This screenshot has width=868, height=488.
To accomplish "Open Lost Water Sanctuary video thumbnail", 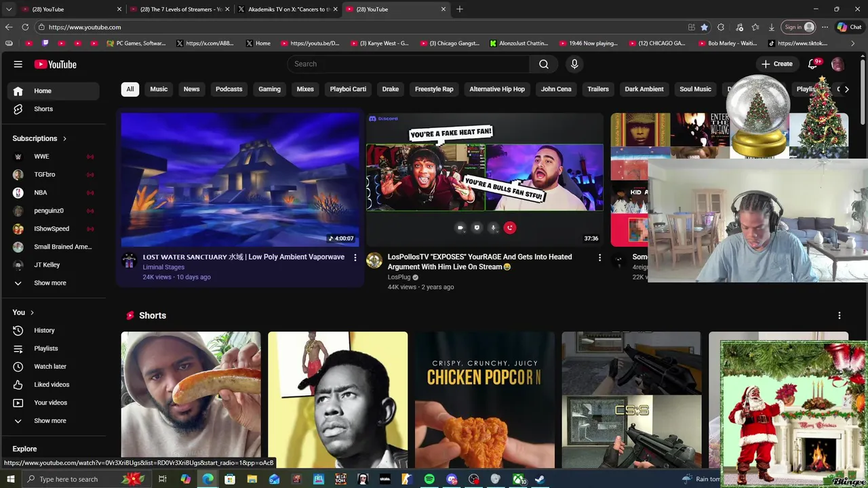I will [240, 179].
